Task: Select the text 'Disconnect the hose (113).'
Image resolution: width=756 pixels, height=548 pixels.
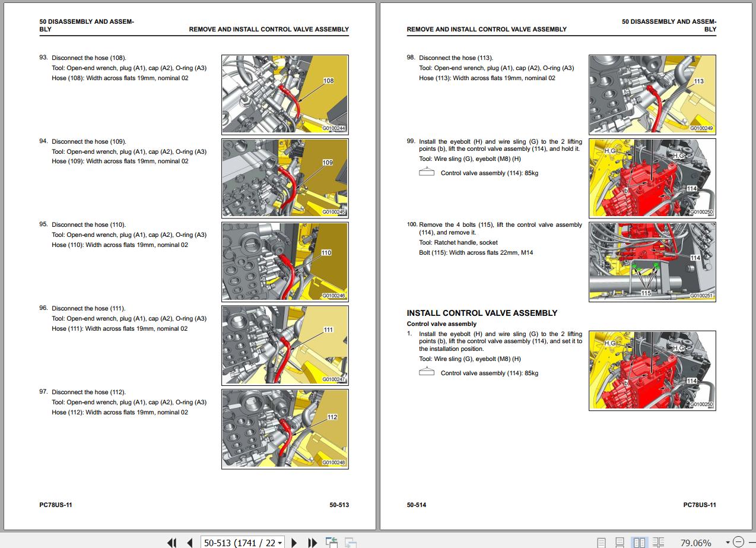Action: pos(456,58)
